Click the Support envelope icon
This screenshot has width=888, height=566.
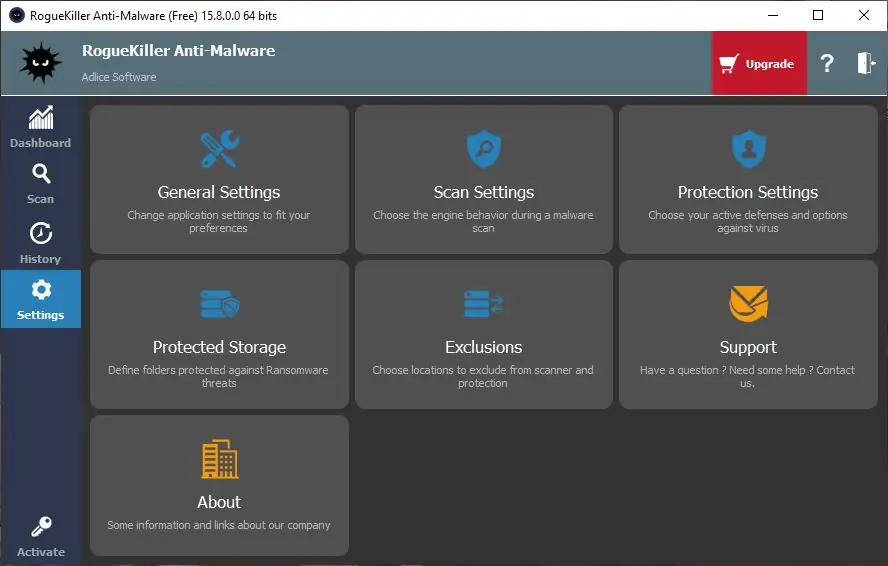point(748,304)
